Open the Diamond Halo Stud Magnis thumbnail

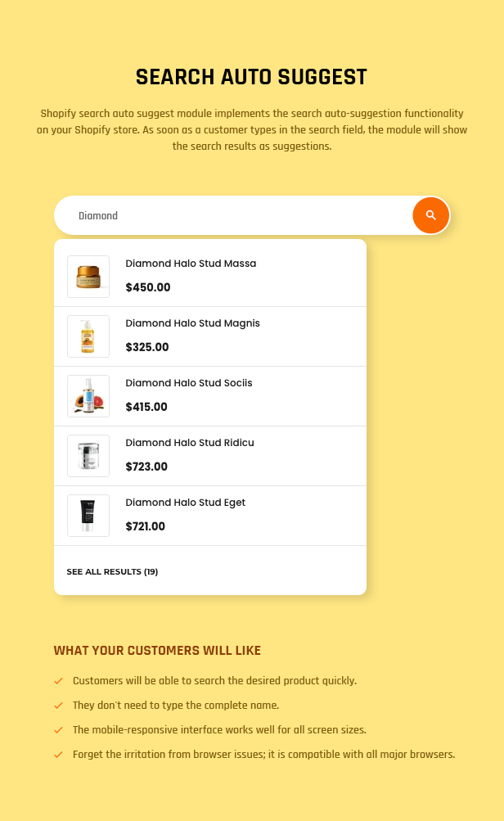coord(88,336)
